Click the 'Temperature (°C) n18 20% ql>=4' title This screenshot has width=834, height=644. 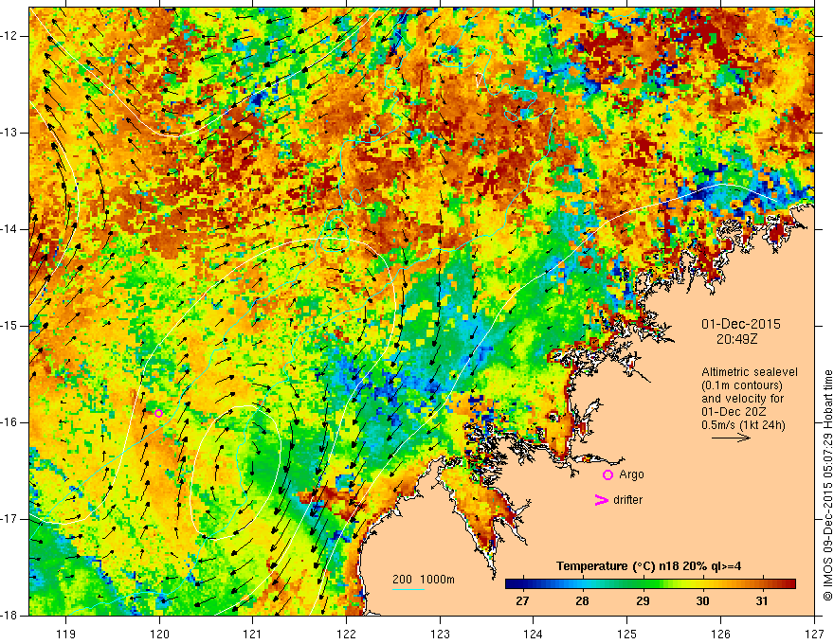coord(649,566)
